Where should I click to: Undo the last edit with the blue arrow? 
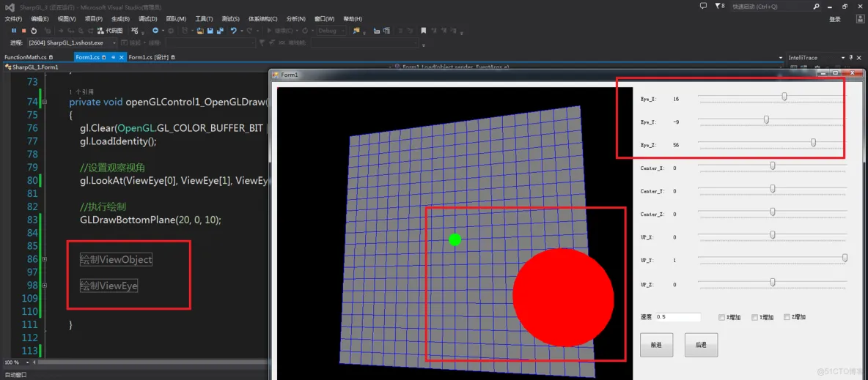(x=234, y=31)
